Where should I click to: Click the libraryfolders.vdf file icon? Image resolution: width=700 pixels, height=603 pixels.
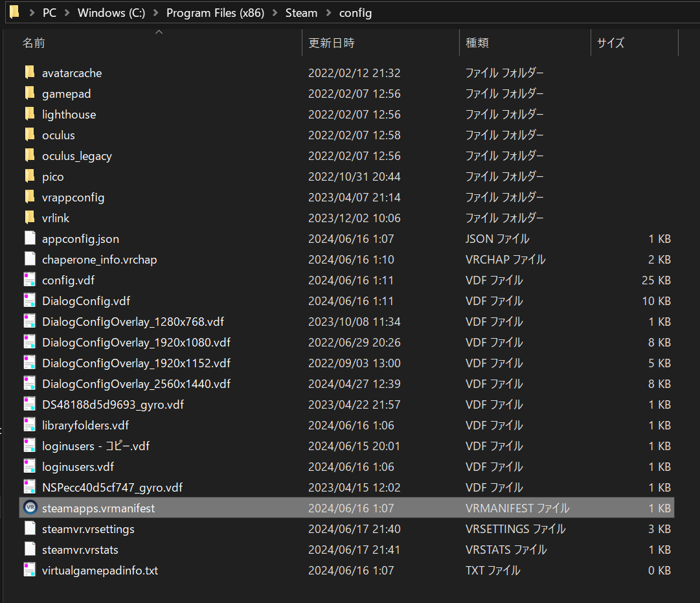30,425
